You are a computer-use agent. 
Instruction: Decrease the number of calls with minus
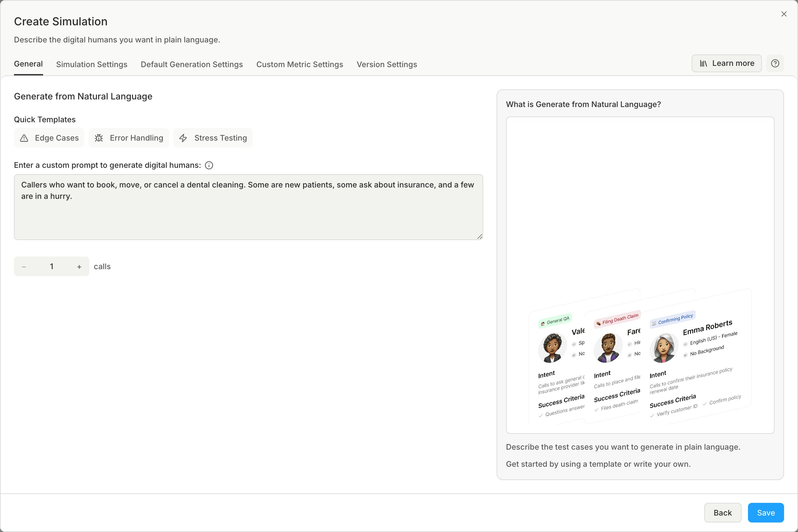[x=24, y=267]
